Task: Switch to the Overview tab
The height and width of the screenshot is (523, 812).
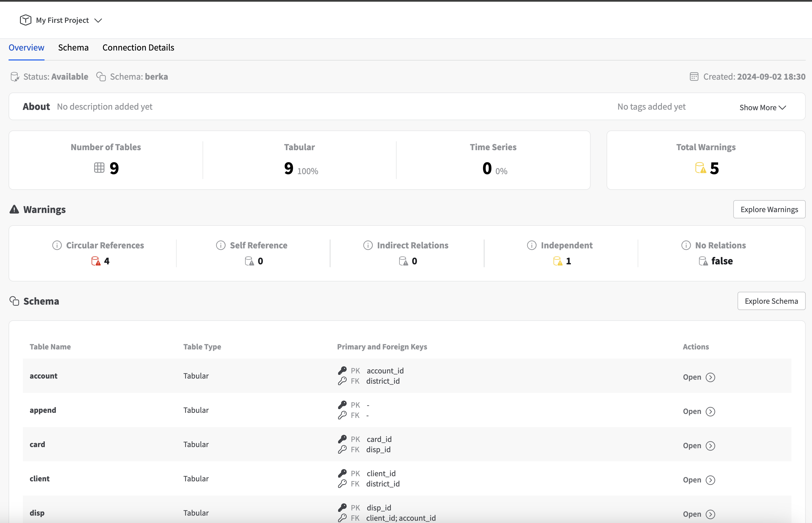Action: (27, 48)
